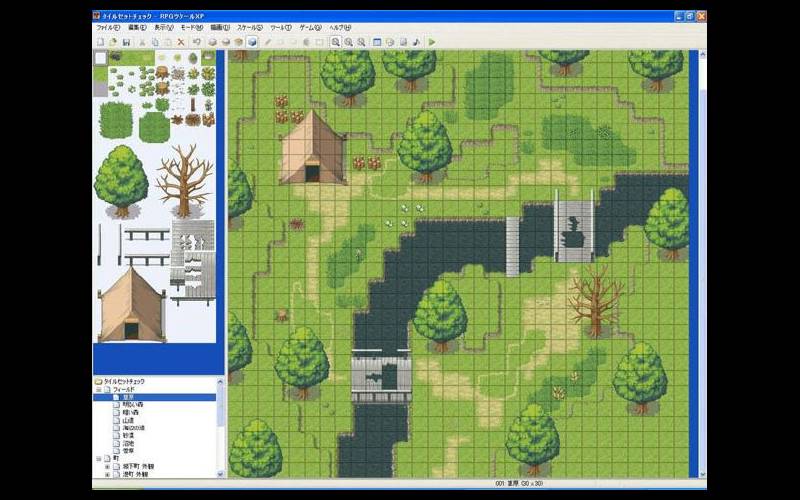The height and width of the screenshot is (500, 800).
Task: Click the map list scrollbar down arrow
Action: [221, 475]
